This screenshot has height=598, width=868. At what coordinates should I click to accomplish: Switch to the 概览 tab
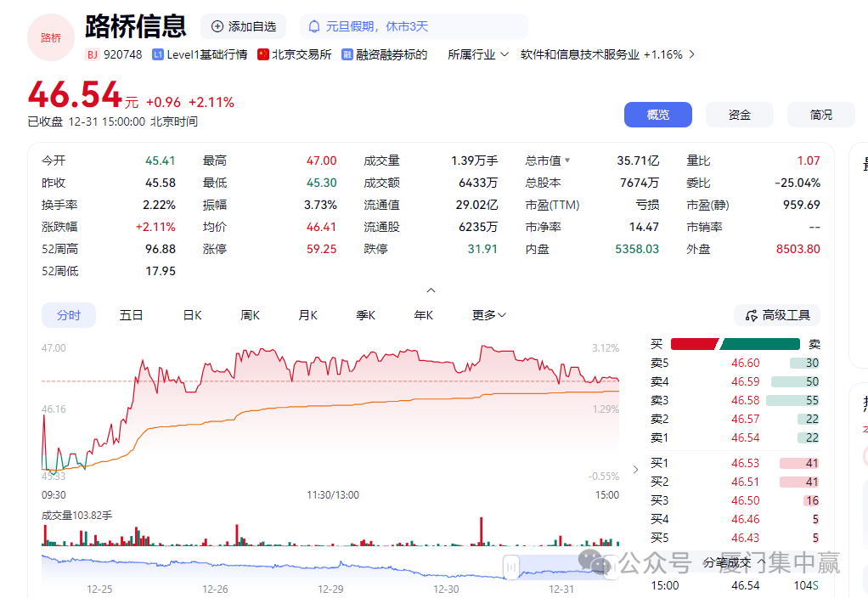(658, 115)
